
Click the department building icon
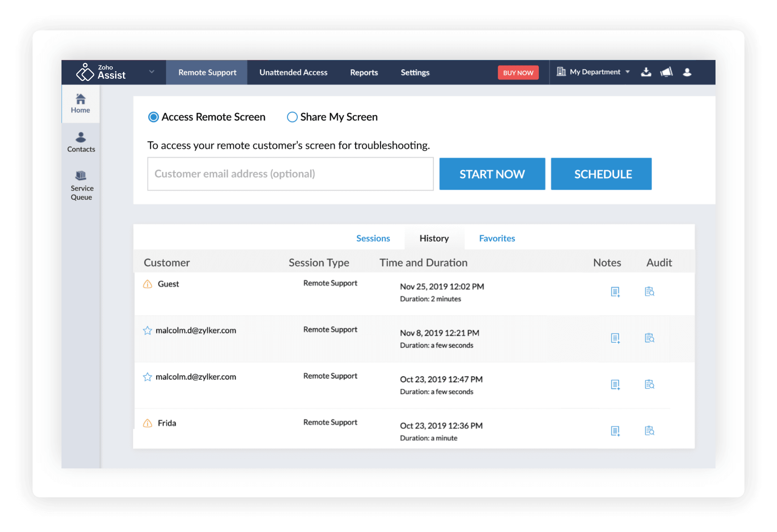coord(561,72)
